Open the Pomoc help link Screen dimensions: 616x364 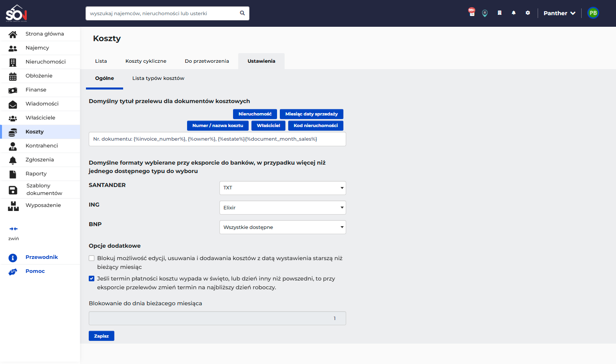[x=35, y=271]
